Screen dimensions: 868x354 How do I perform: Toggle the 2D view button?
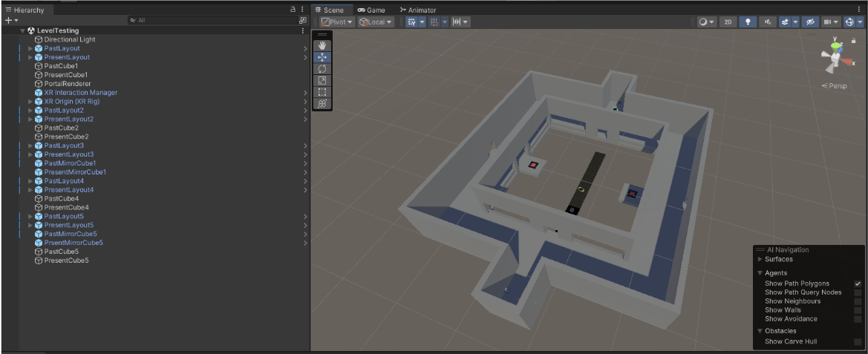pyautogui.click(x=728, y=22)
